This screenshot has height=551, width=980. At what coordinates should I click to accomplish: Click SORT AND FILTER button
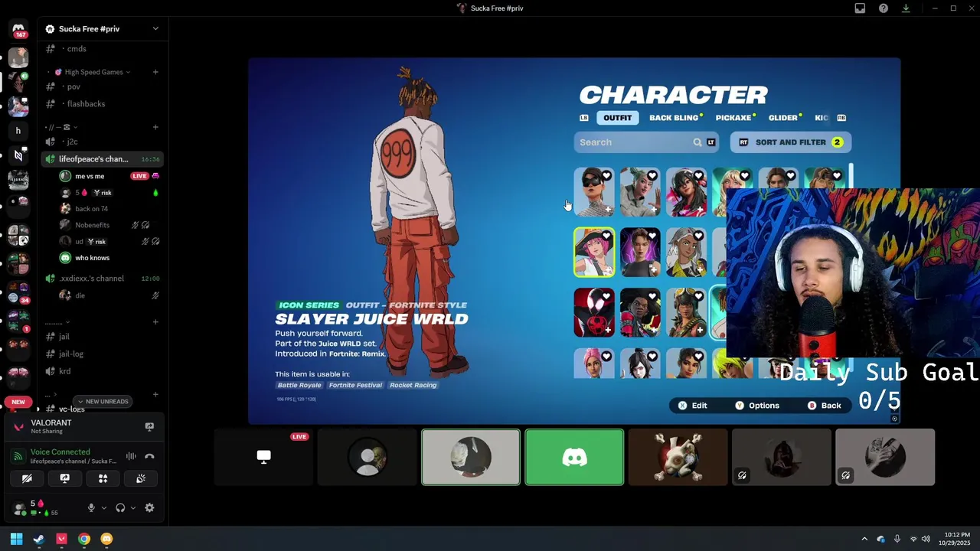point(790,142)
